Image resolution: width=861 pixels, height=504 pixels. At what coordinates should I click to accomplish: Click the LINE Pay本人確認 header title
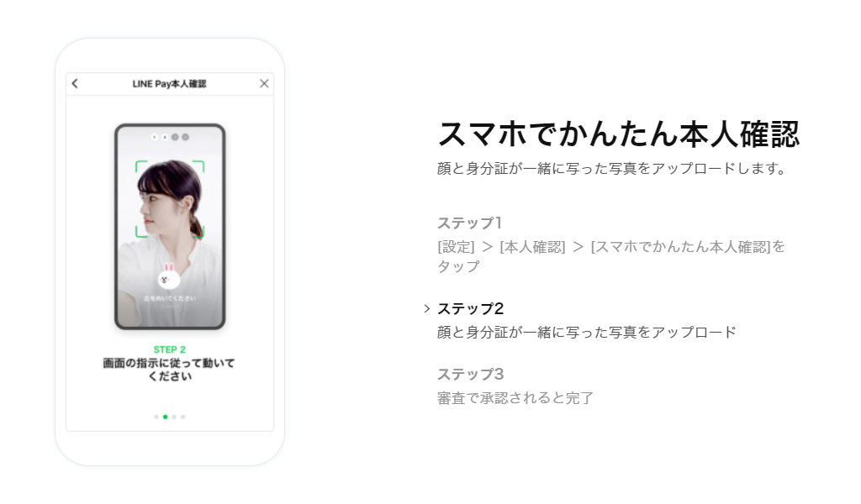(169, 84)
